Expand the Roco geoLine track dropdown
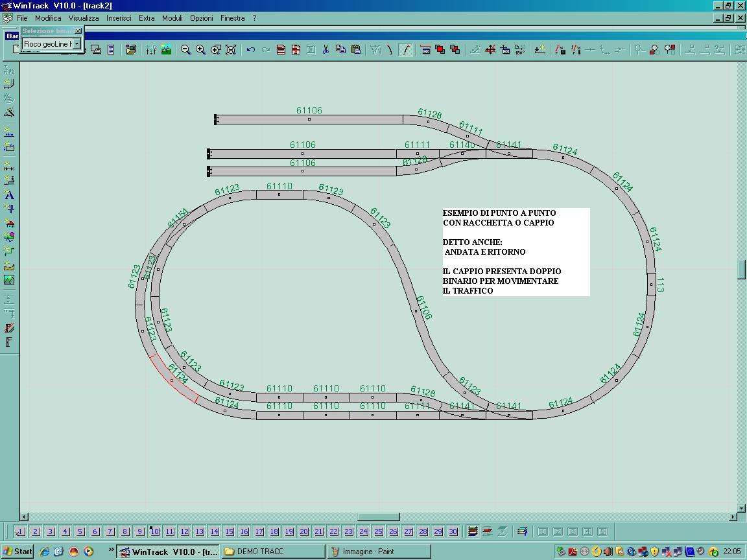This screenshot has width=747, height=560. 77,44
